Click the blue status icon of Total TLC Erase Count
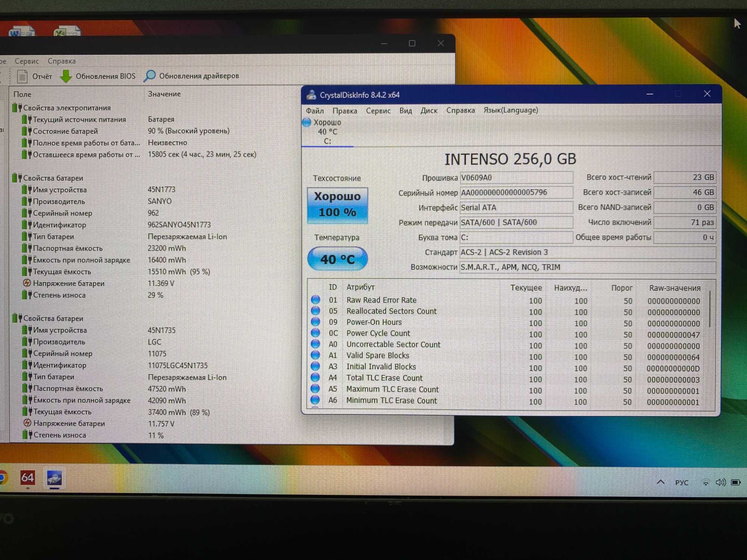The height and width of the screenshot is (560, 747). point(316,377)
